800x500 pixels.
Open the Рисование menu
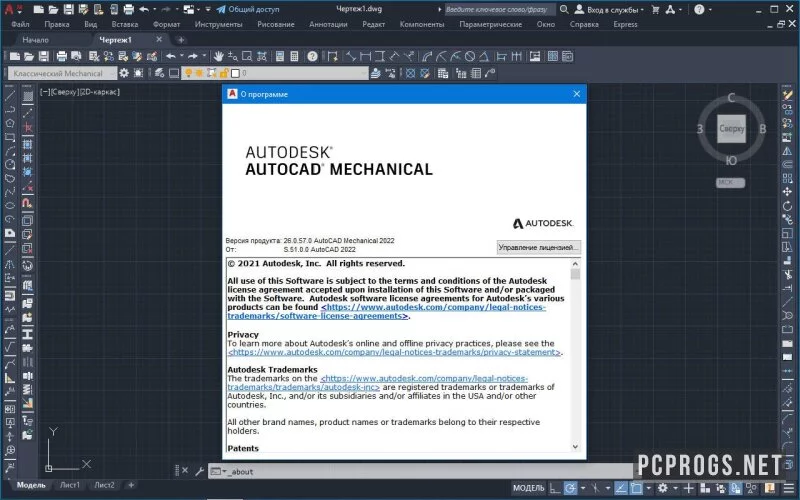pyautogui.click(x=276, y=24)
